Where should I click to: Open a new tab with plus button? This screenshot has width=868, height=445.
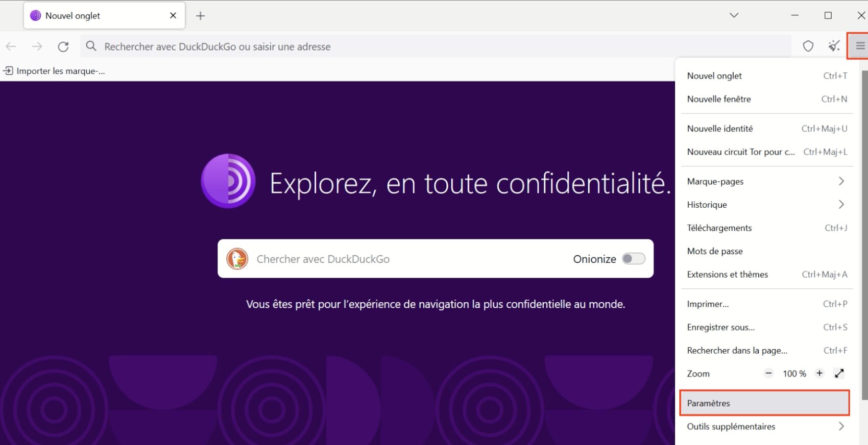[x=201, y=16]
